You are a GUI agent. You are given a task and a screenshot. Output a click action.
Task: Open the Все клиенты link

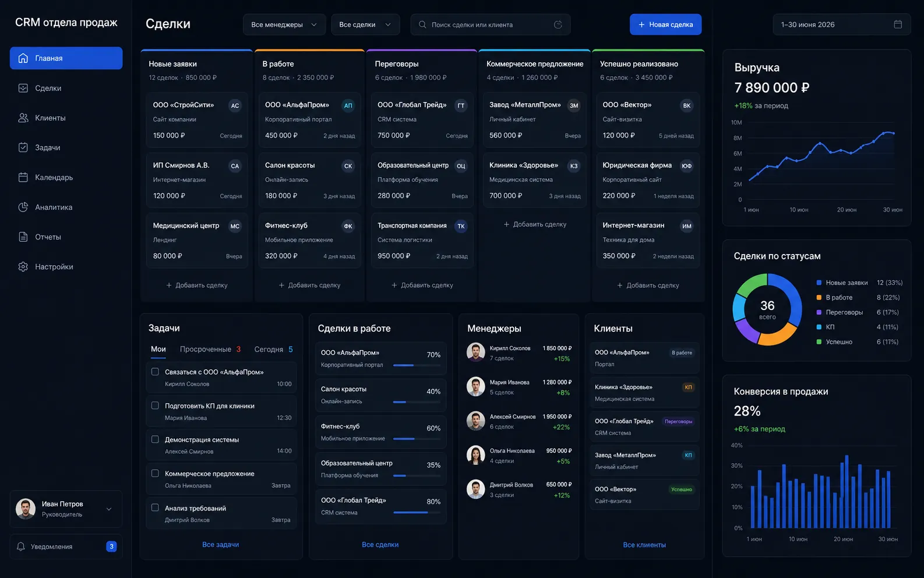tap(644, 545)
